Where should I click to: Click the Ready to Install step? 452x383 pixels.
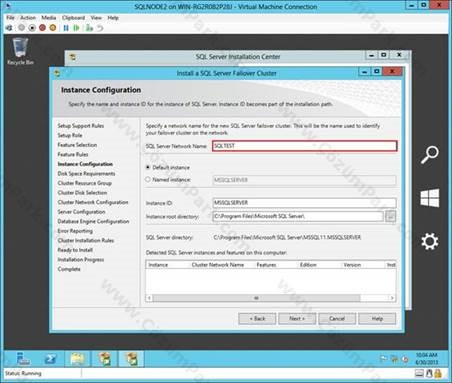point(75,250)
